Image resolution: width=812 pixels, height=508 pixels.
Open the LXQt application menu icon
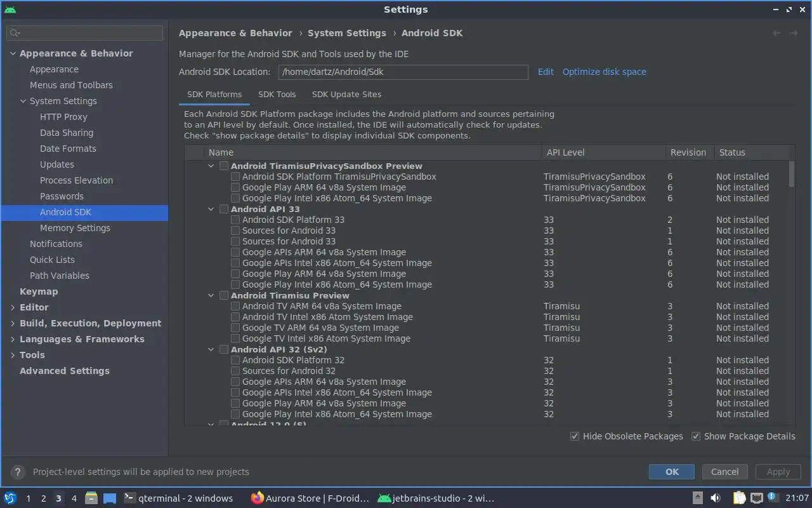(10, 498)
